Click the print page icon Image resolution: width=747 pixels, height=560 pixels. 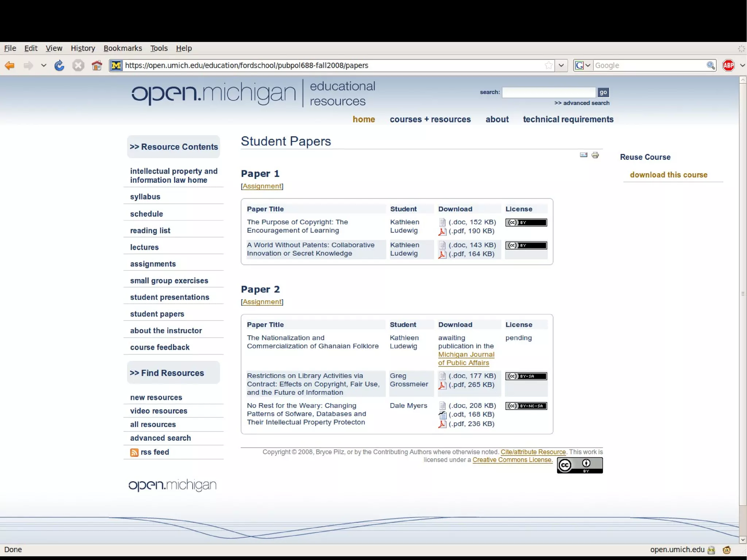coord(595,155)
